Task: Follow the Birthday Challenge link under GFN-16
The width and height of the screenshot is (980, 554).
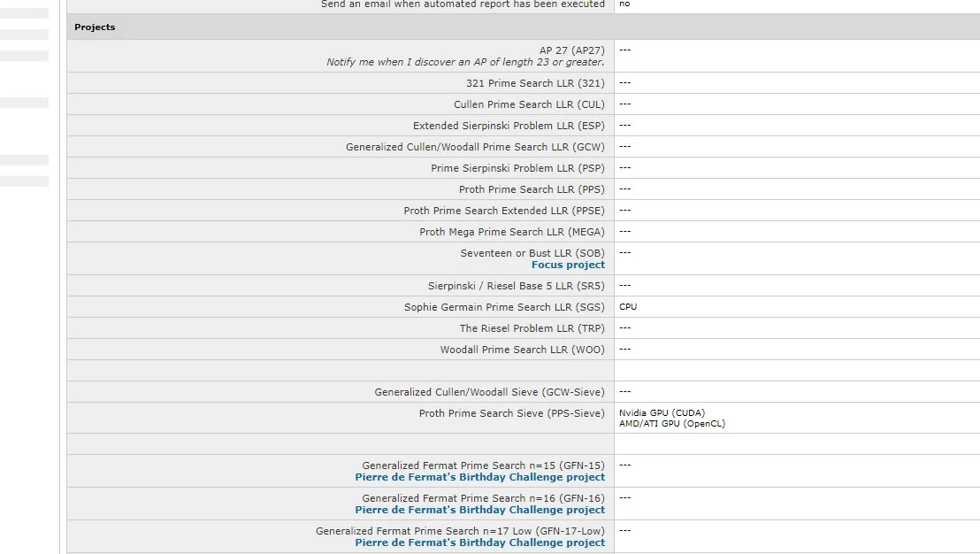Action: click(480, 511)
